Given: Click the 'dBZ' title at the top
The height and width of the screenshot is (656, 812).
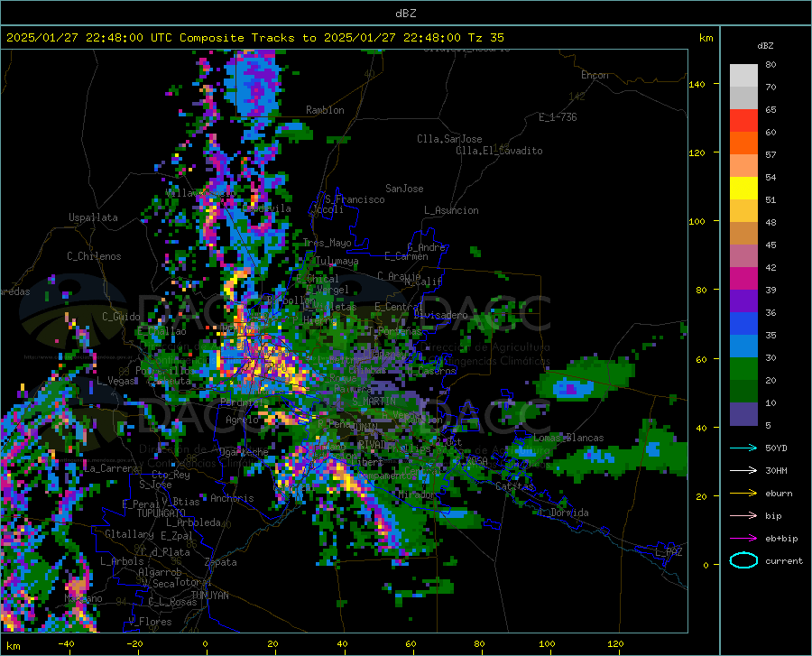Looking at the screenshot, I should [406, 14].
